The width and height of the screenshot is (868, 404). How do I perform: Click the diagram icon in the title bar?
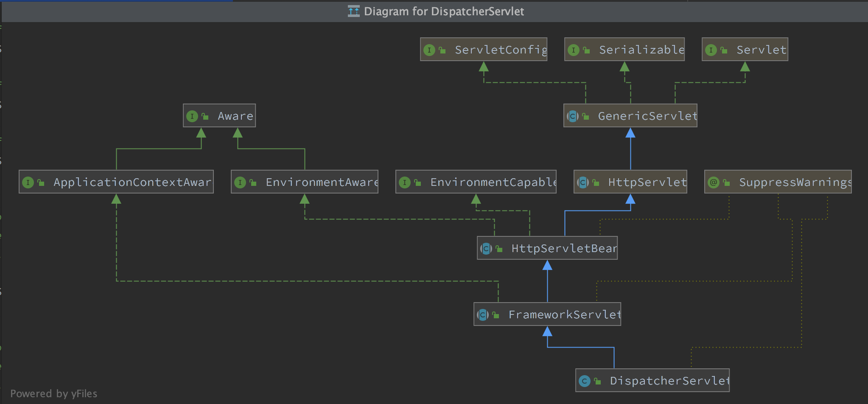point(354,11)
